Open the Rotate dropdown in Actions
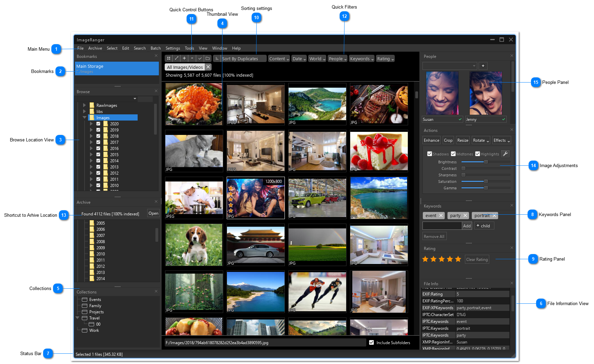Image resolution: width=594 pixels, height=364 pixels. [x=481, y=140]
